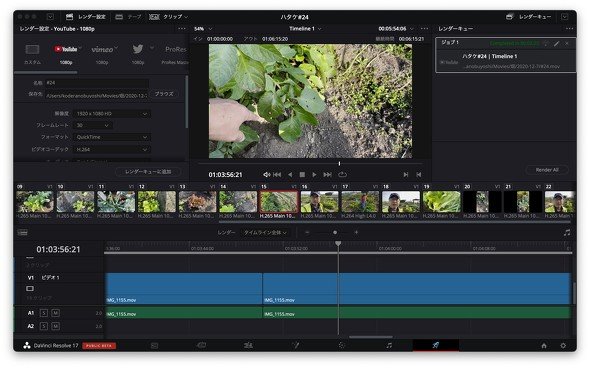The image size is (590, 368).
Task: Stop playback in the viewer
Action: point(302,175)
